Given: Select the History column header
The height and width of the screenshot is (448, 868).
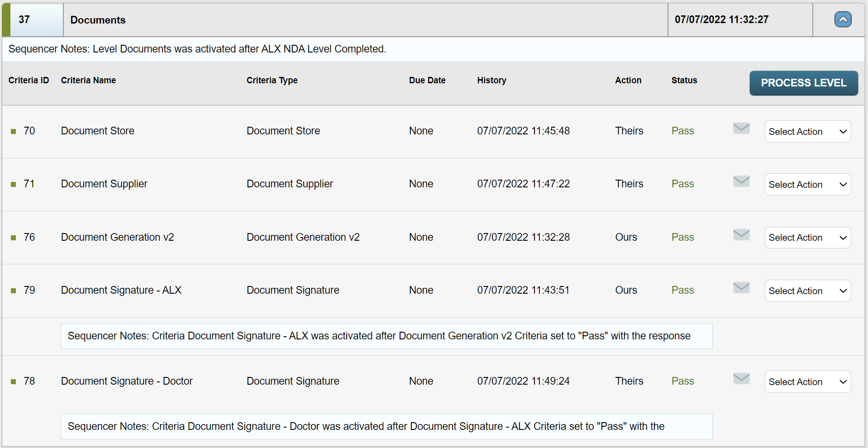Looking at the screenshot, I should (491, 80).
